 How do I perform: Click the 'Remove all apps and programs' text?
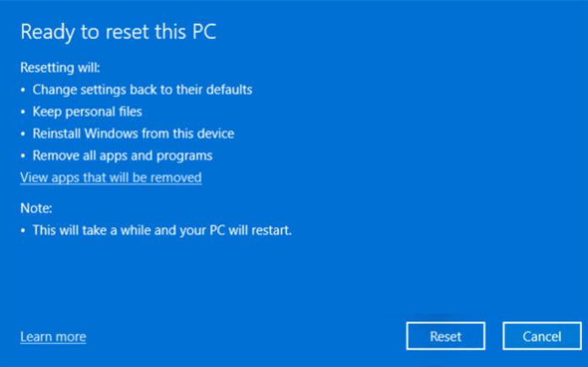122,156
